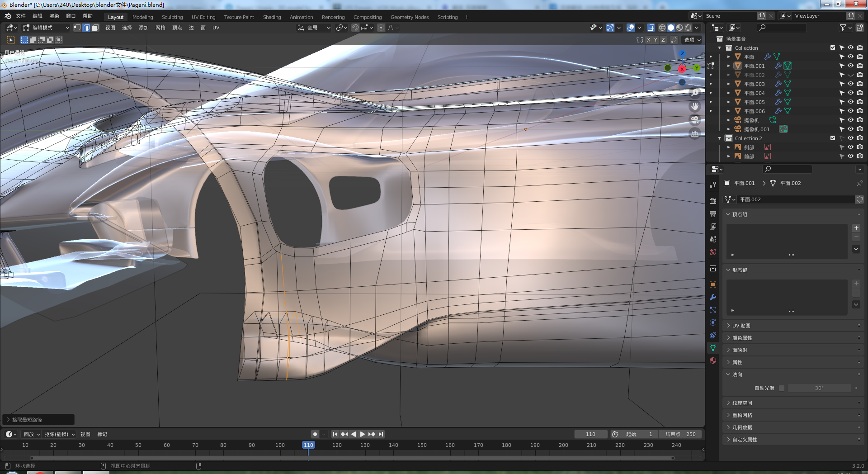Viewport: 868px width, 474px height.
Task: Expand the UV 贴图 panel
Action: point(741,326)
